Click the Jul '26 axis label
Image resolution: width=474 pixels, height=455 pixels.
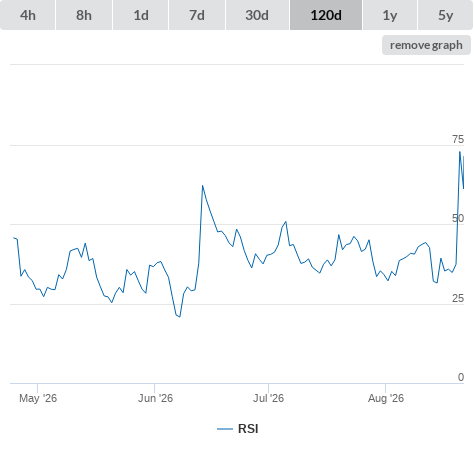[x=268, y=398]
